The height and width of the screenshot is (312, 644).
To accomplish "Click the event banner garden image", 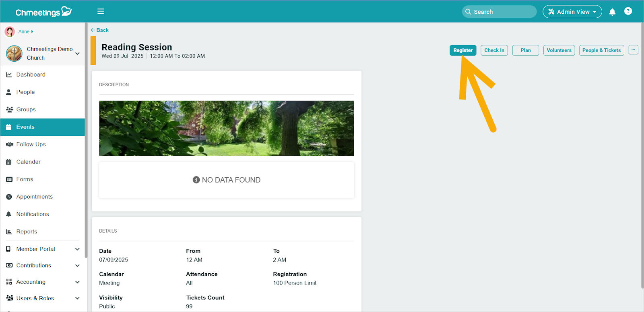I will click(227, 128).
